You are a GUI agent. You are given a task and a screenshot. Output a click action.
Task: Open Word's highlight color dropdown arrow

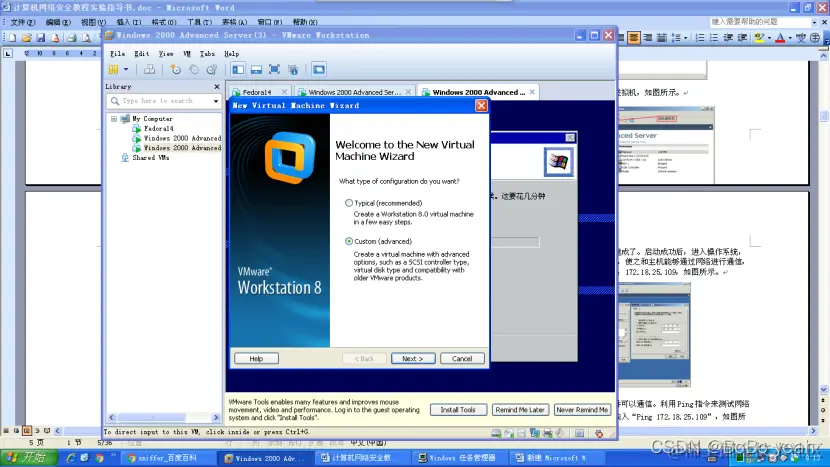(x=769, y=38)
